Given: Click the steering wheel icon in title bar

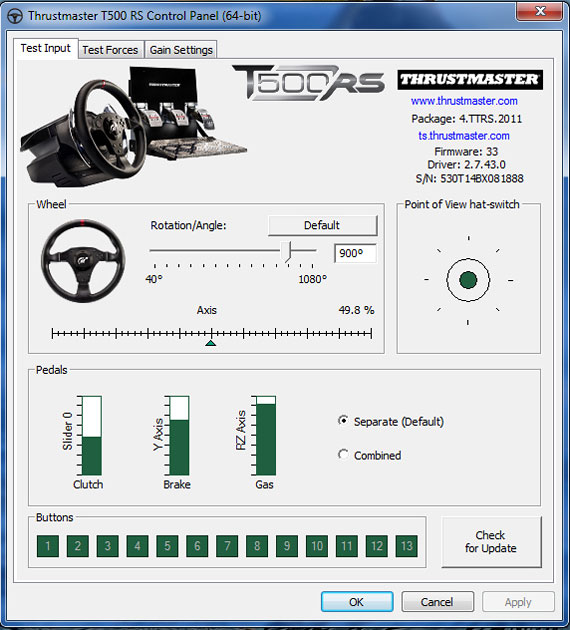Looking at the screenshot, I should tap(15, 16).
